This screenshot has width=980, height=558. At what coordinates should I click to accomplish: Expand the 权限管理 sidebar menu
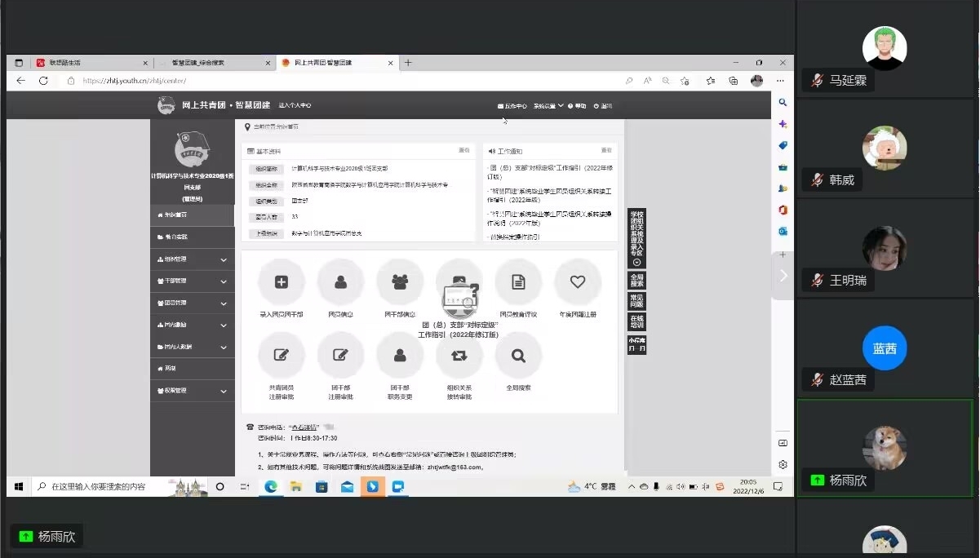[193, 392]
